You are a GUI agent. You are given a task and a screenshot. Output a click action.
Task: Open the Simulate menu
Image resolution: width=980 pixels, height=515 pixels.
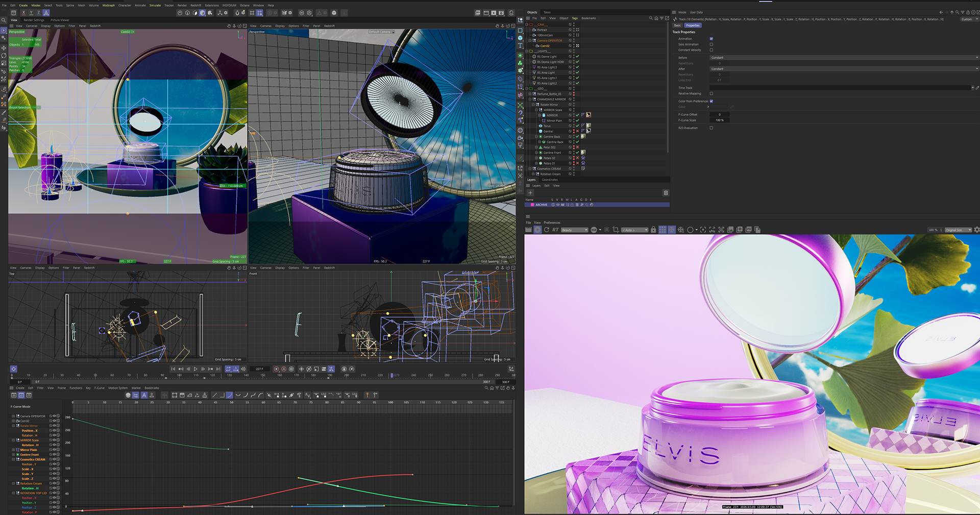click(155, 6)
